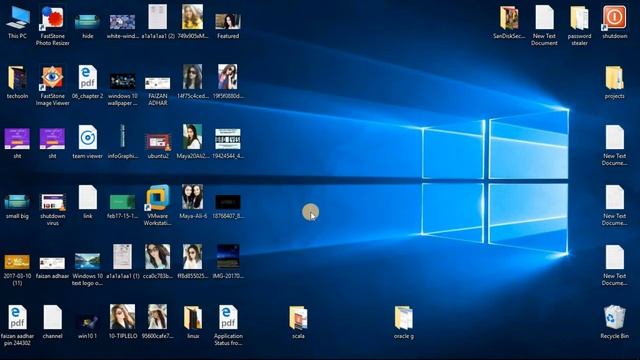Select the win10 1 file icon
640x360 pixels.
(x=87, y=322)
